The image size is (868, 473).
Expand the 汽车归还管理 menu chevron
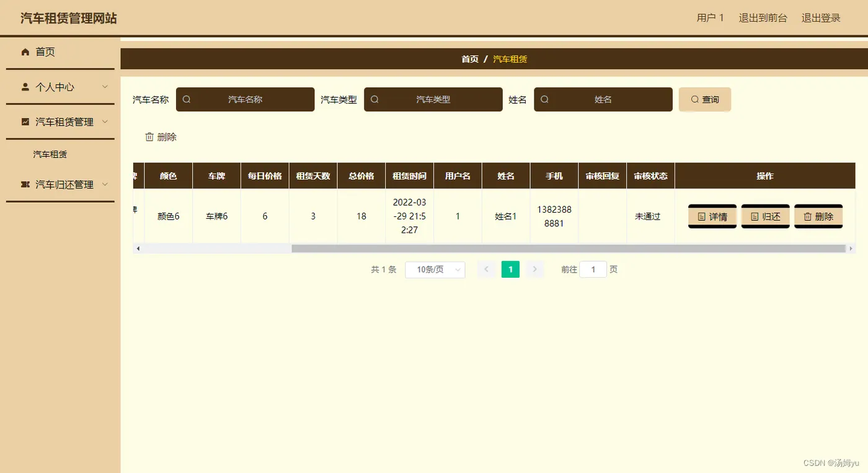tap(105, 184)
